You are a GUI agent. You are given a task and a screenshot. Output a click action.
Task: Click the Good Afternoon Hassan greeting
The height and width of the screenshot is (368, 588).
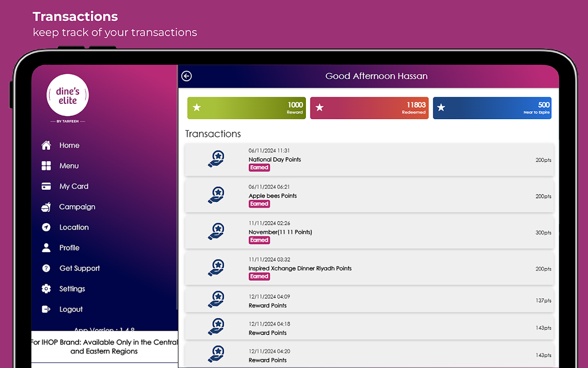(377, 76)
